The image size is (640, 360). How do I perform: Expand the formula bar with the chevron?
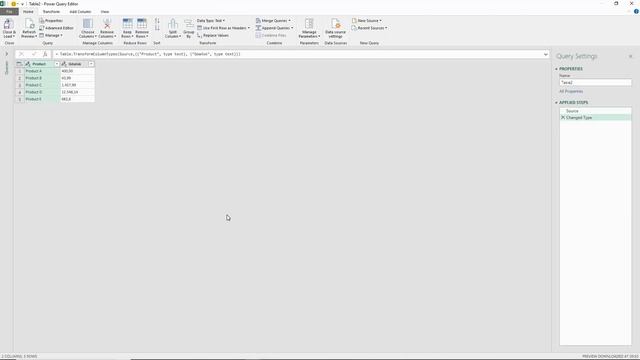pos(546,54)
